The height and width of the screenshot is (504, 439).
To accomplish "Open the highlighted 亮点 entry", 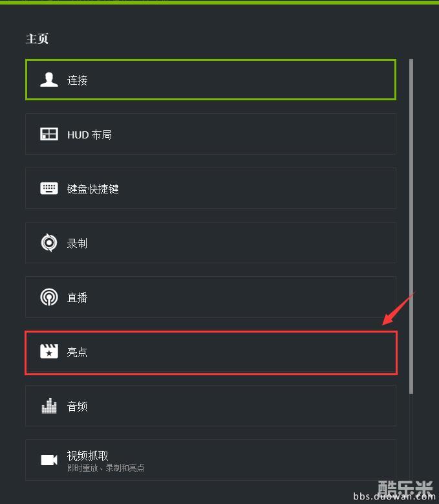I will coord(211,353).
